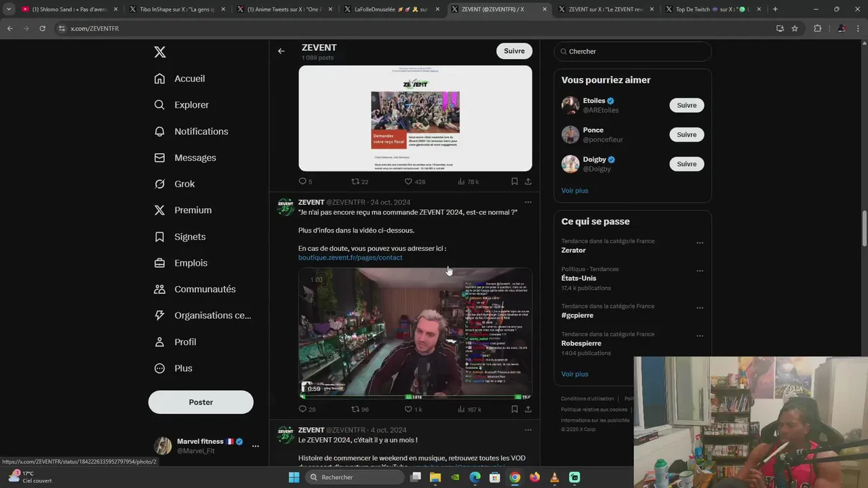Open options for #gcpierre trend

point(700,308)
